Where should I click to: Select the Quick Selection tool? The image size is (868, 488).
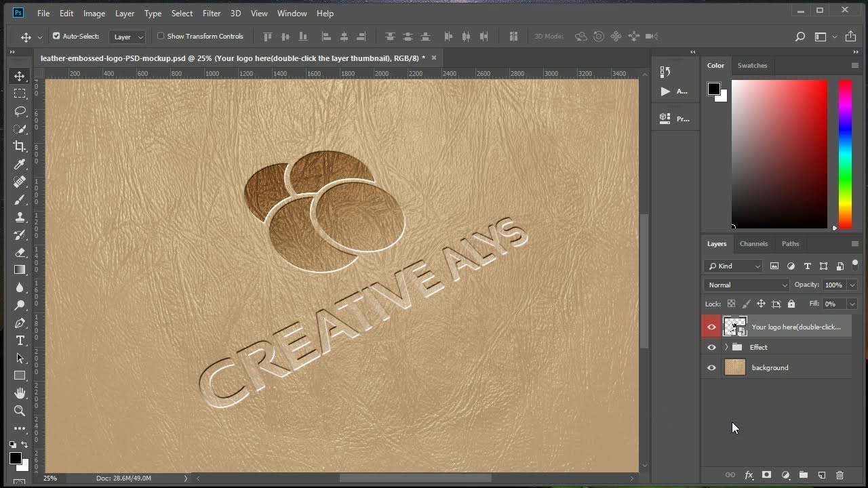click(x=20, y=129)
